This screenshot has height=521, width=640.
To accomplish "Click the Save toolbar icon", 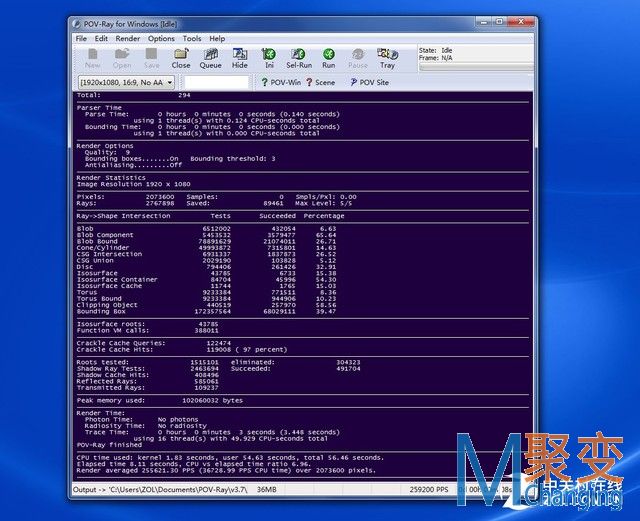I will (151, 58).
